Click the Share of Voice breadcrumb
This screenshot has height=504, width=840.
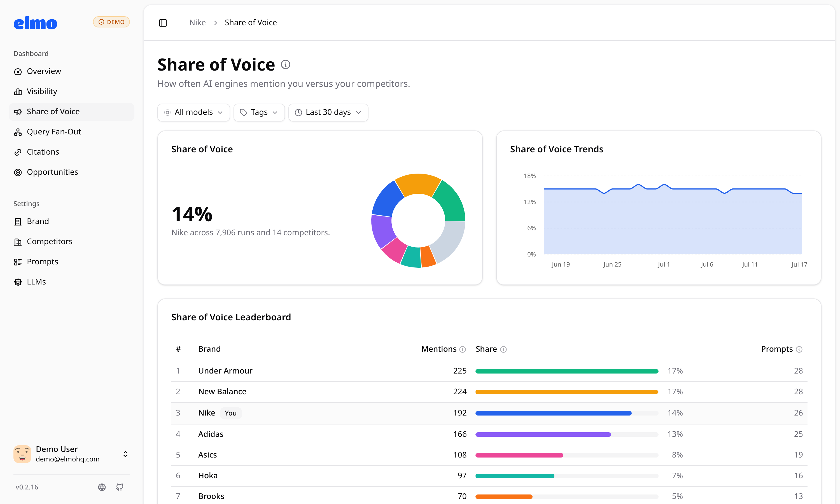coord(251,23)
